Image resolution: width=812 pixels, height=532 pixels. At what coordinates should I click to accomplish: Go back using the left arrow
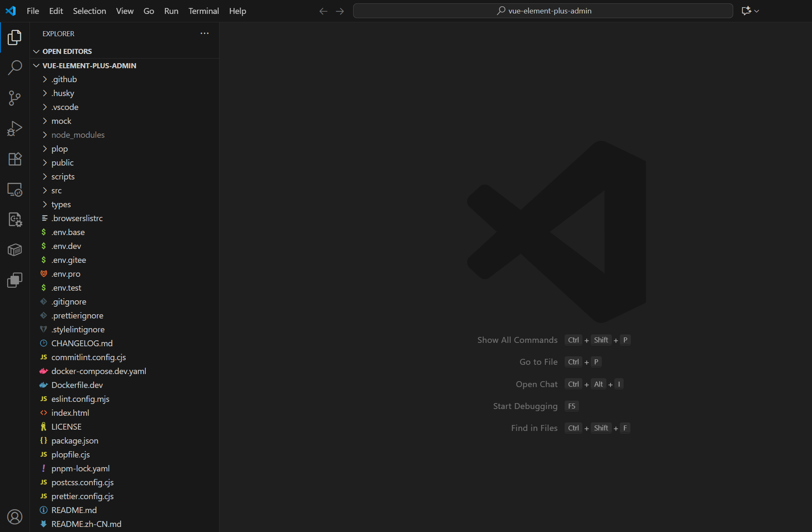click(x=323, y=11)
